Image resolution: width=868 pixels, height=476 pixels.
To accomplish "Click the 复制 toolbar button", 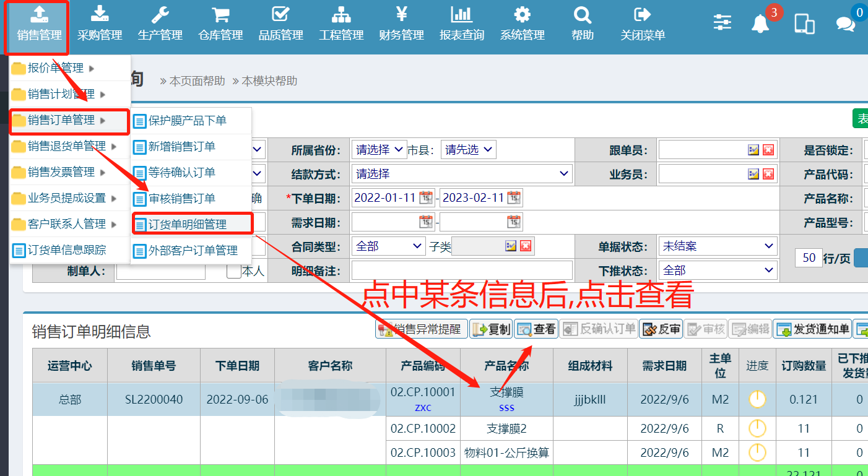I will (x=491, y=329).
